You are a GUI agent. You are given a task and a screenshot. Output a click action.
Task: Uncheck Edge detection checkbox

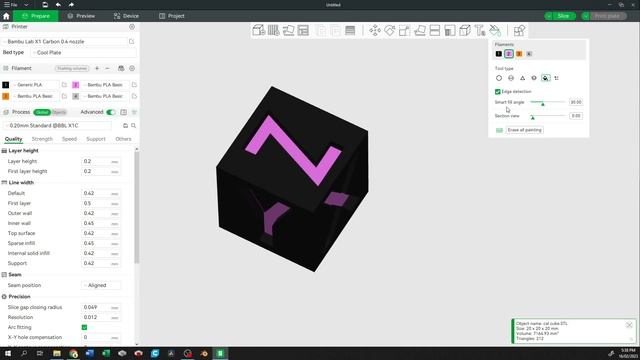tap(498, 91)
